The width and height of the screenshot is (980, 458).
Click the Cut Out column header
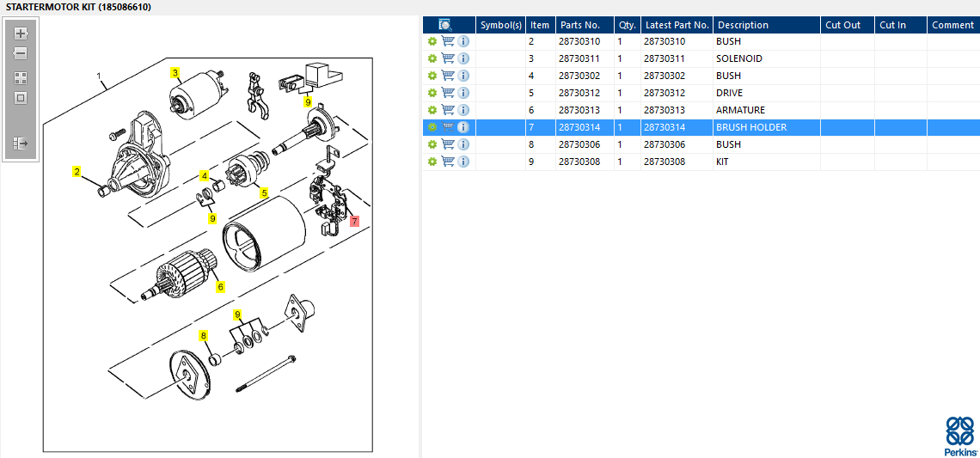tap(847, 25)
